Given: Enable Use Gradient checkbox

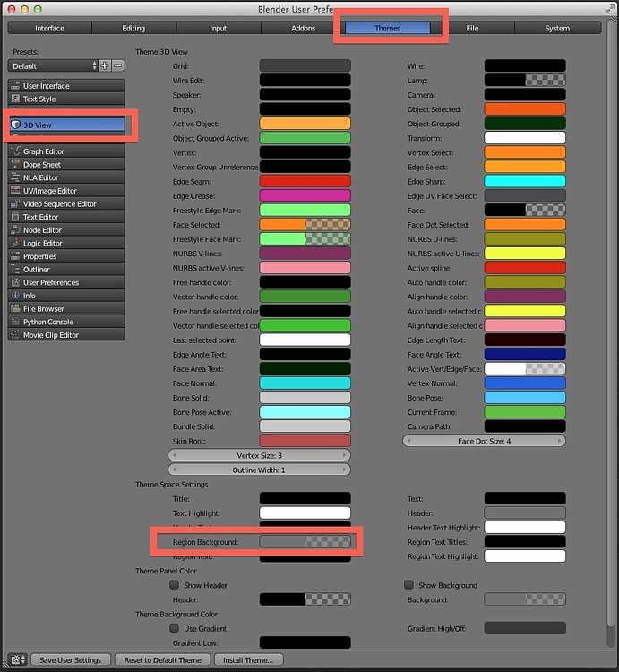Looking at the screenshot, I should [x=174, y=628].
